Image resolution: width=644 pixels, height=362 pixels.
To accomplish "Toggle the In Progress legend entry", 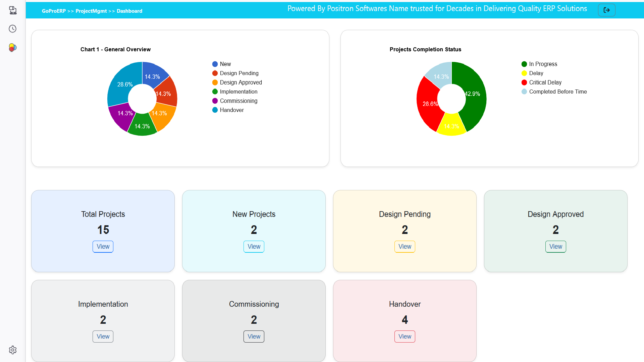I will [539, 64].
